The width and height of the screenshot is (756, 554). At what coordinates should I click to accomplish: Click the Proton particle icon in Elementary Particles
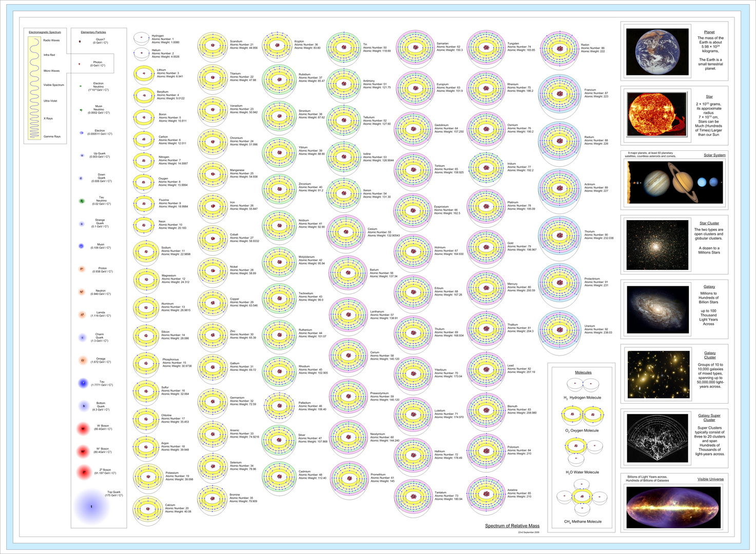point(82,269)
